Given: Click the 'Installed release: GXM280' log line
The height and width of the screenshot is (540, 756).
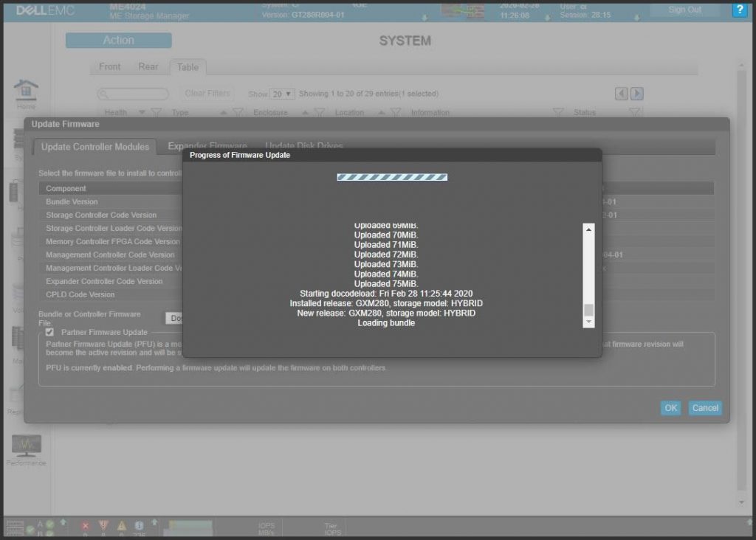Looking at the screenshot, I should tap(386, 303).
